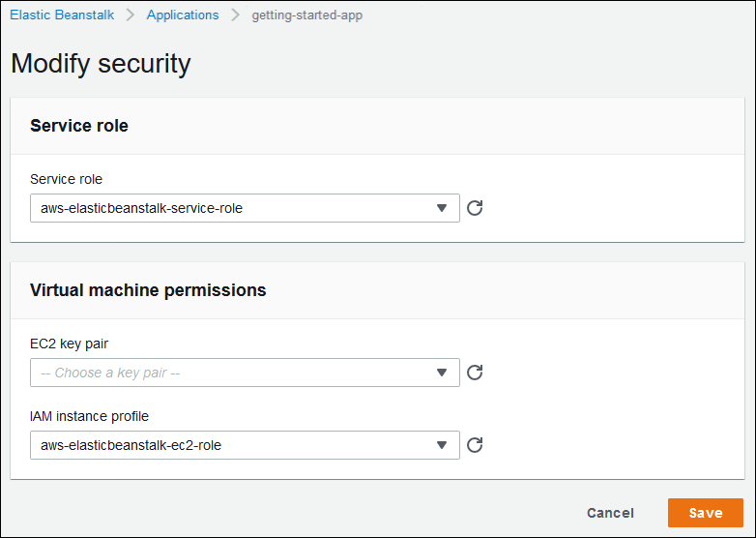Click the IAM instance profile dropdown arrow

[x=442, y=445]
